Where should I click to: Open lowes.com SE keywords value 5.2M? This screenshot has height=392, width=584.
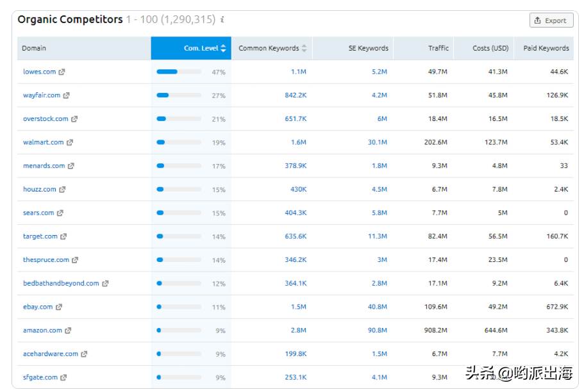point(379,72)
